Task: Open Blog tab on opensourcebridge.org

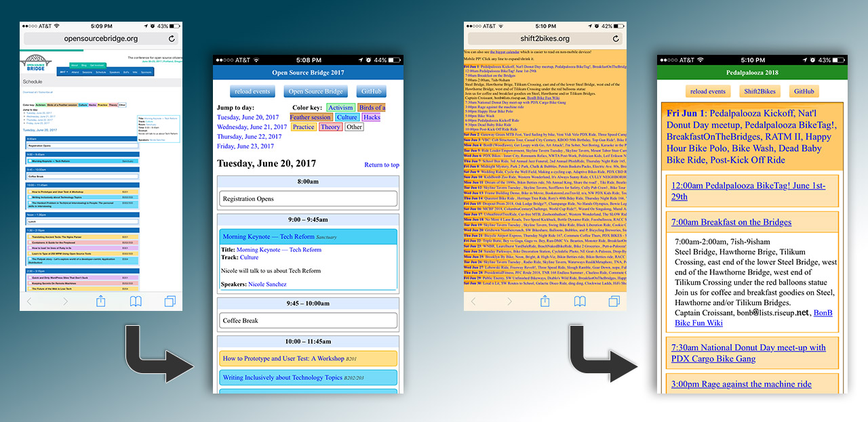Action: pos(85,66)
